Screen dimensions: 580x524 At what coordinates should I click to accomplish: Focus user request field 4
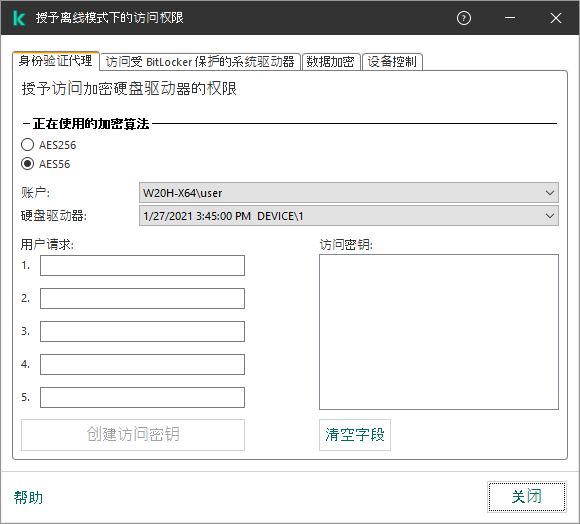point(142,364)
